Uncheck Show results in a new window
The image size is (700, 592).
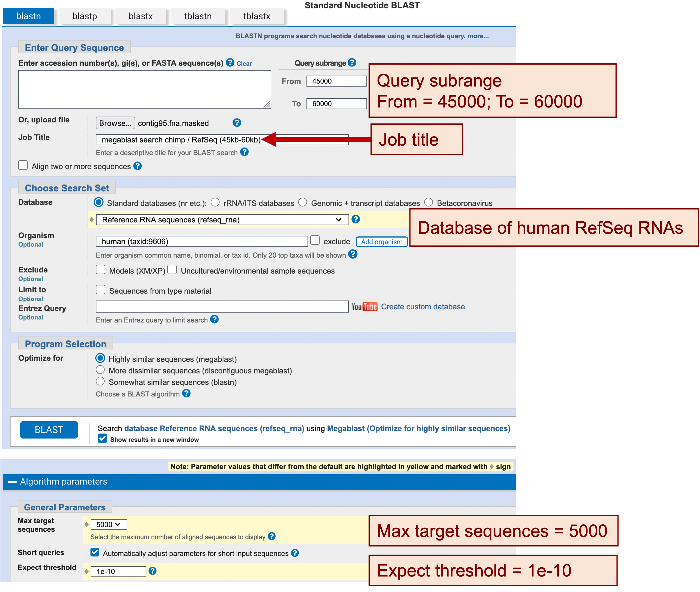tap(102, 438)
